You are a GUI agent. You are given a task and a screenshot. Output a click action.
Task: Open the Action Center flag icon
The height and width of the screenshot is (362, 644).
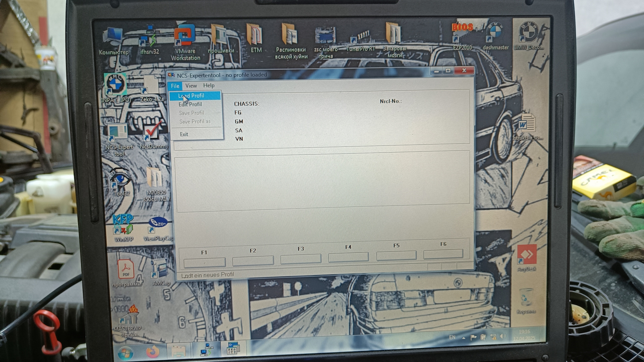(473, 337)
